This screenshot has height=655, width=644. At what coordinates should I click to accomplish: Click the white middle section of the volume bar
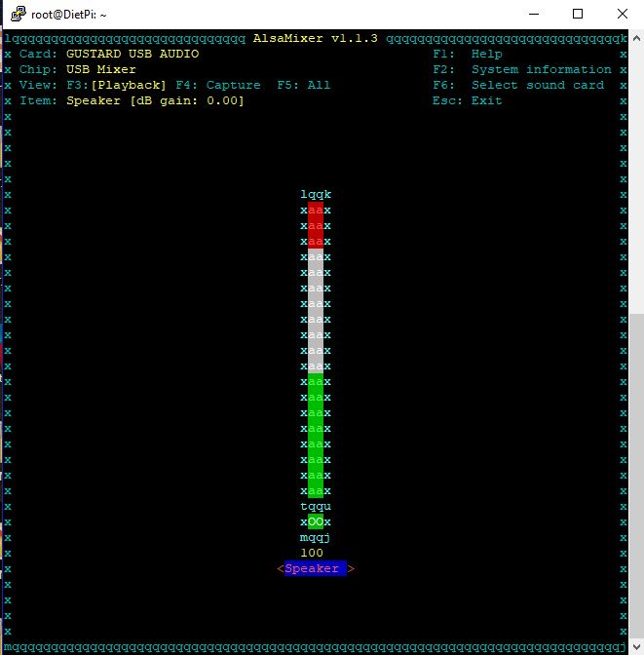[x=316, y=310]
